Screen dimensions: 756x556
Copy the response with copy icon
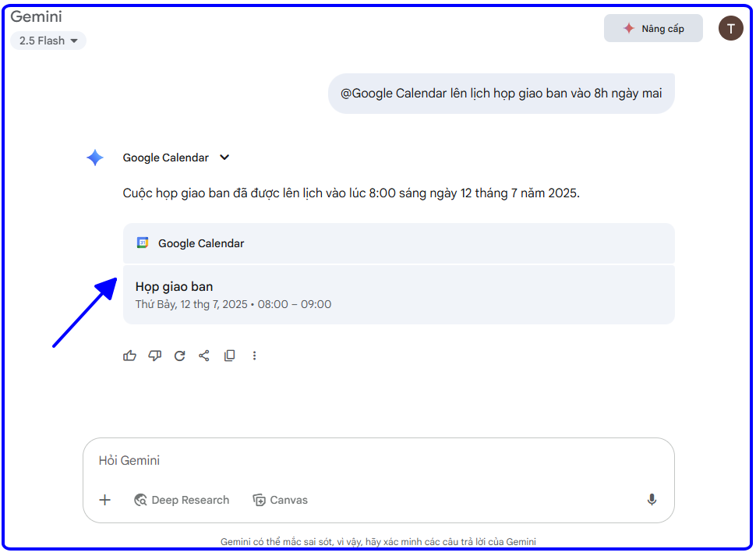(229, 356)
